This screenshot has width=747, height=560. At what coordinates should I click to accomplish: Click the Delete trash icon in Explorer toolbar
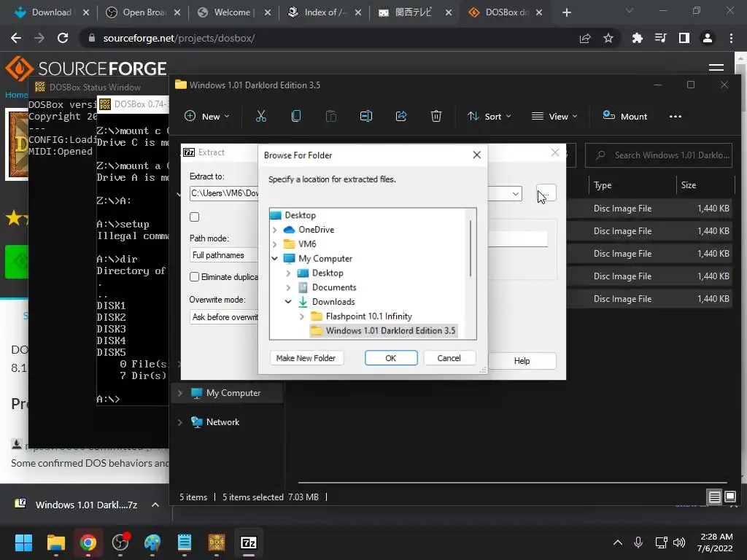436,116
